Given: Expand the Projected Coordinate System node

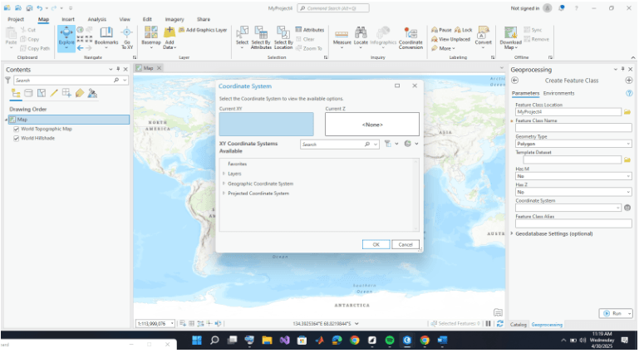Looking at the screenshot, I should tap(224, 193).
